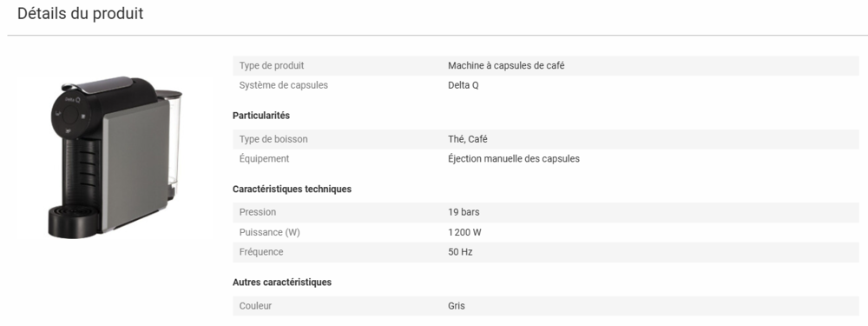The height and width of the screenshot is (326, 868).
Task: Select 'Éjection manuelle des capsules' text
Action: (x=514, y=158)
